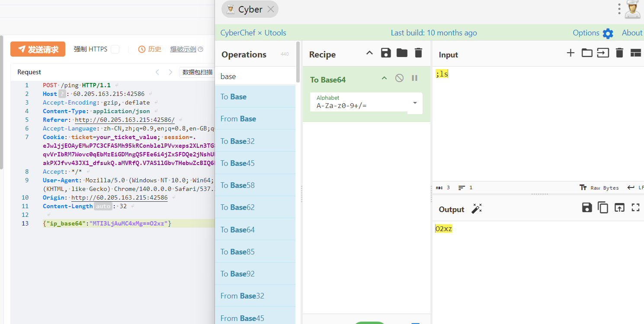Image resolution: width=644 pixels, height=324 pixels.
Task: Choose the To Base32 operation
Action: point(255,141)
